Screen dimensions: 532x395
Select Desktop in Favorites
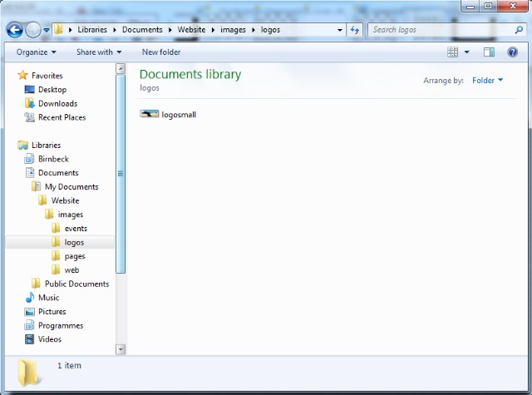tap(52, 90)
